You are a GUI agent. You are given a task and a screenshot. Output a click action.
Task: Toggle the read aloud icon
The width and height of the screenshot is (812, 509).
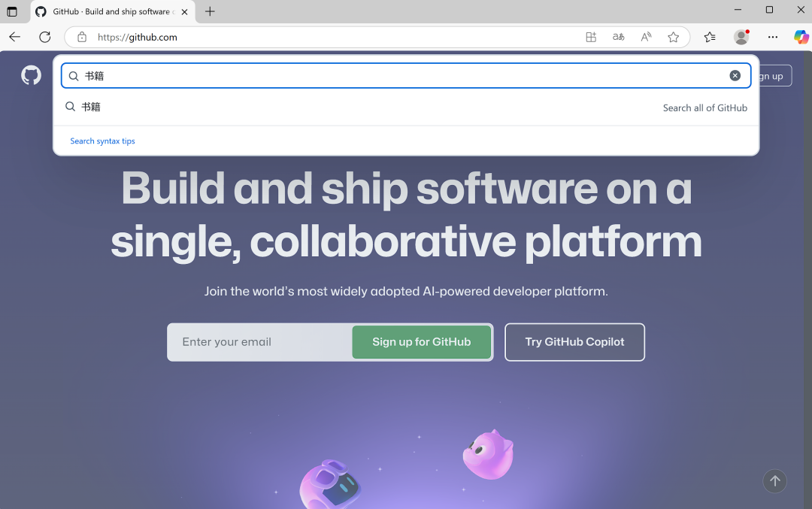click(x=646, y=37)
